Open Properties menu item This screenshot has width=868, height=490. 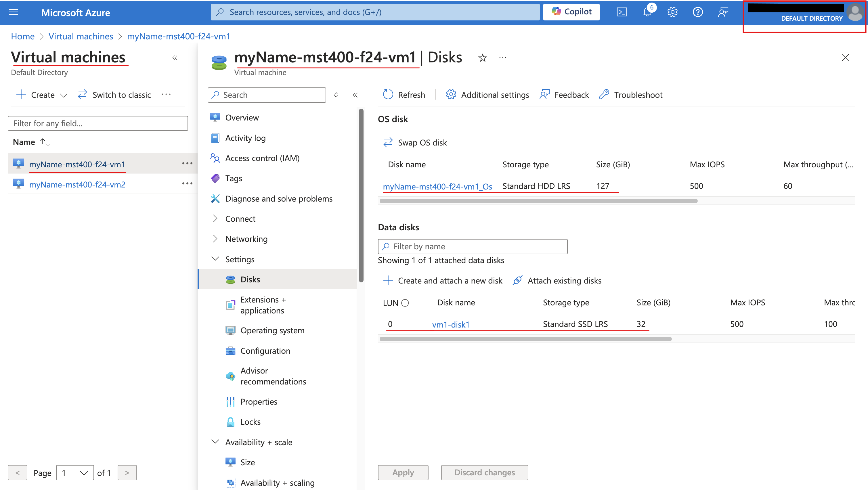tap(259, 402)
